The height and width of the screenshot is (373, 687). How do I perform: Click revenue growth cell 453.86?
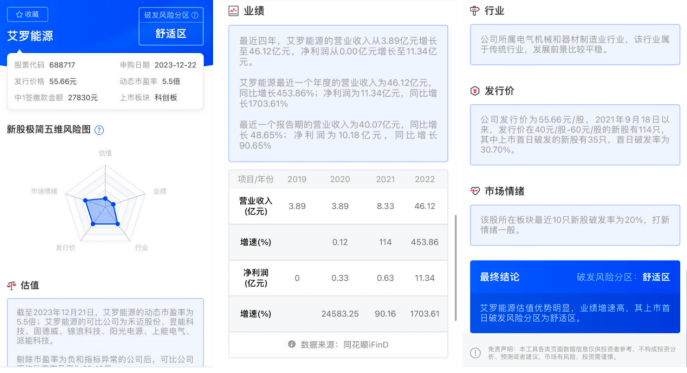click(425, 242)
